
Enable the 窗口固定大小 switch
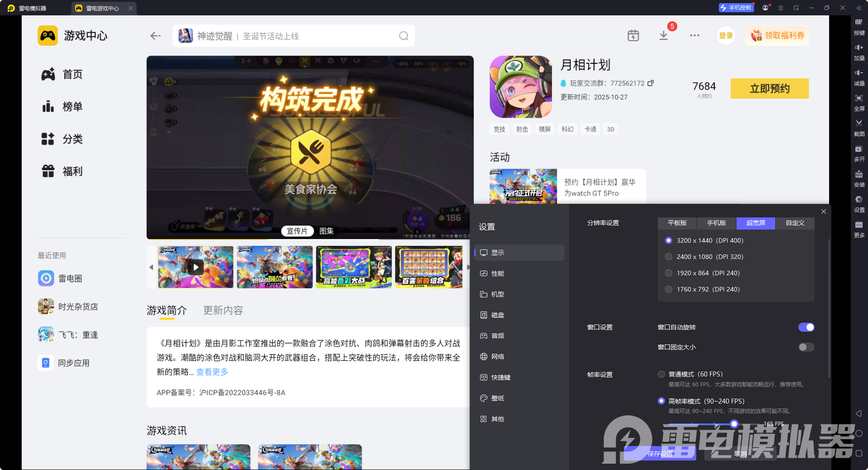click(x=806, y=347)
